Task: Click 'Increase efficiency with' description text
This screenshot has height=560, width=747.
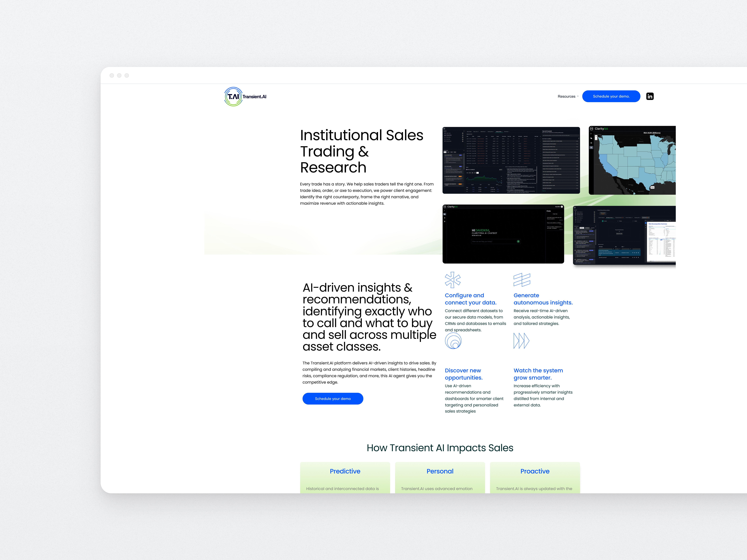Action: click(x=543, y=395)
